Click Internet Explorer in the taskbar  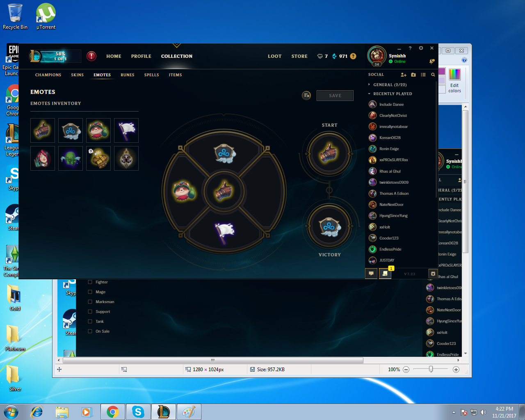tap(37, 412)
